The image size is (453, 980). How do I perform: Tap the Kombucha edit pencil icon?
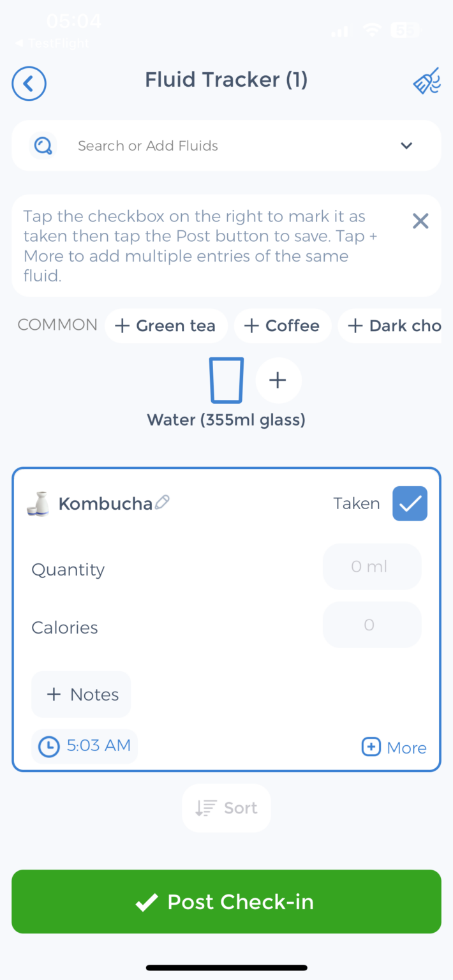pos(163,502)
